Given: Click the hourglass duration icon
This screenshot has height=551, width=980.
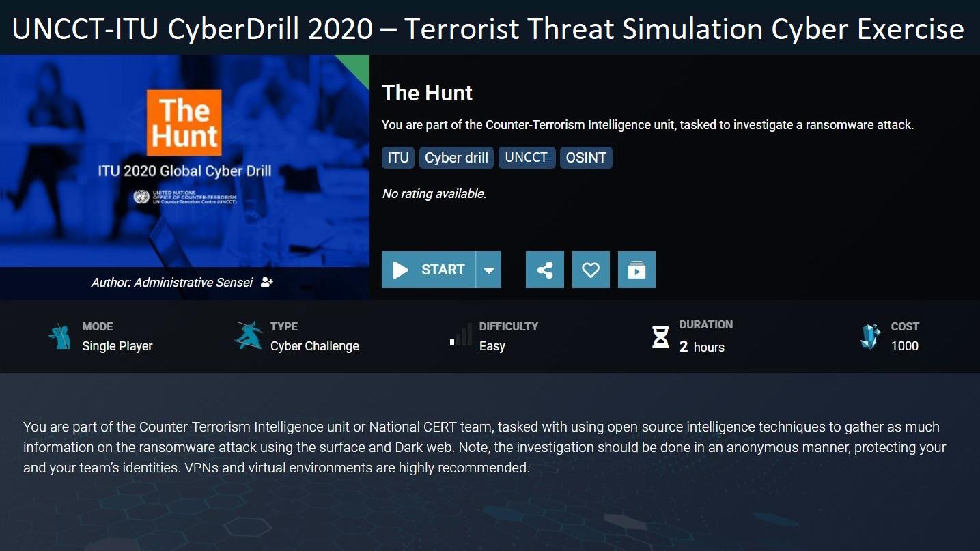Looking at the screenshot, I should pyautogui.click(x=660, y=337).
